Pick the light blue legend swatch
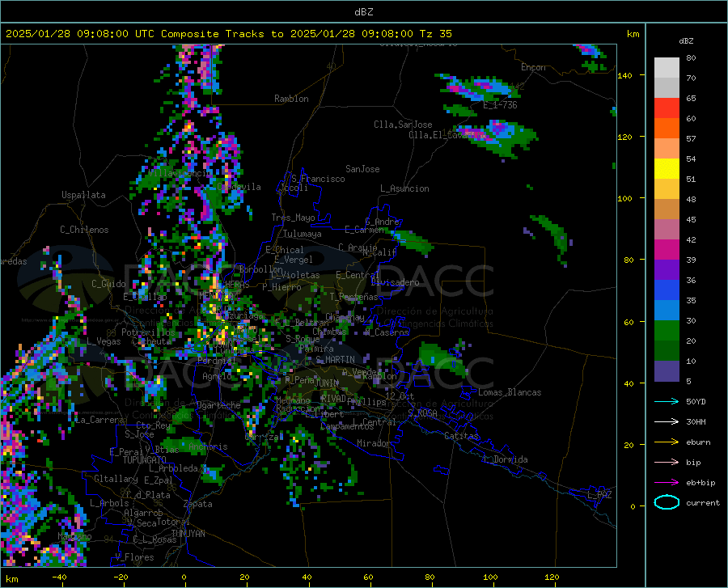 pyautogui.click(x=667, y=311)
